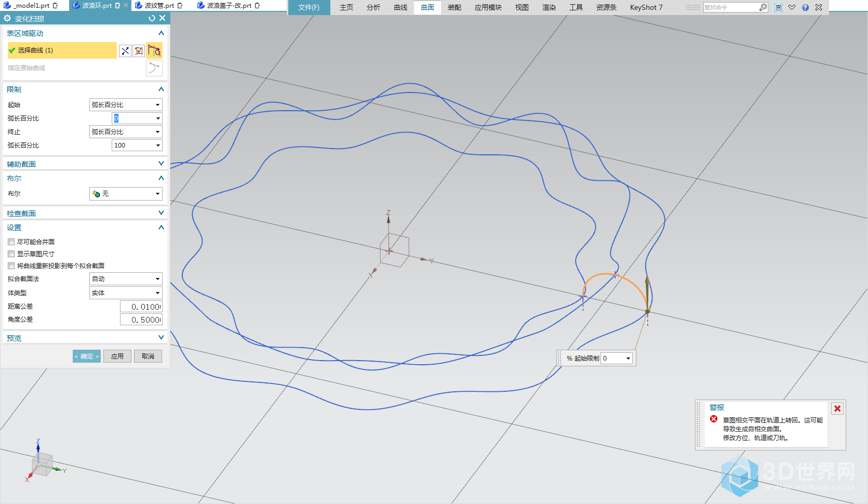Click the 取消 button
868x504 pixels.
(148, 356)
